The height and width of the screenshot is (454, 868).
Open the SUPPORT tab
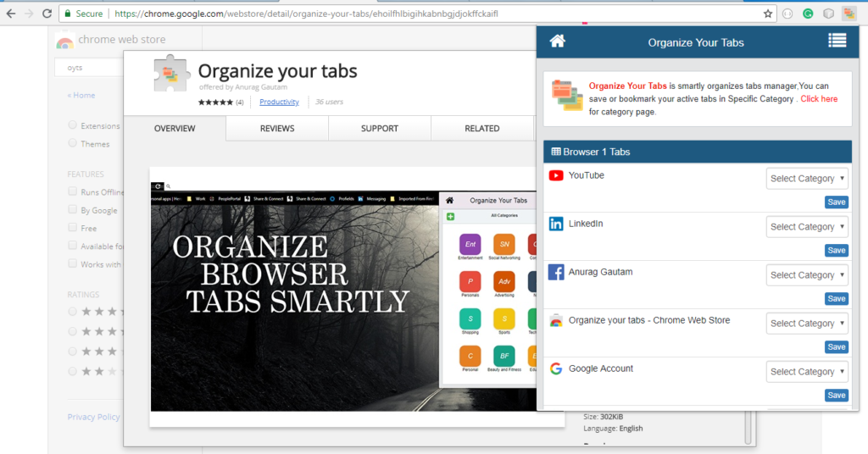(379, 129)
